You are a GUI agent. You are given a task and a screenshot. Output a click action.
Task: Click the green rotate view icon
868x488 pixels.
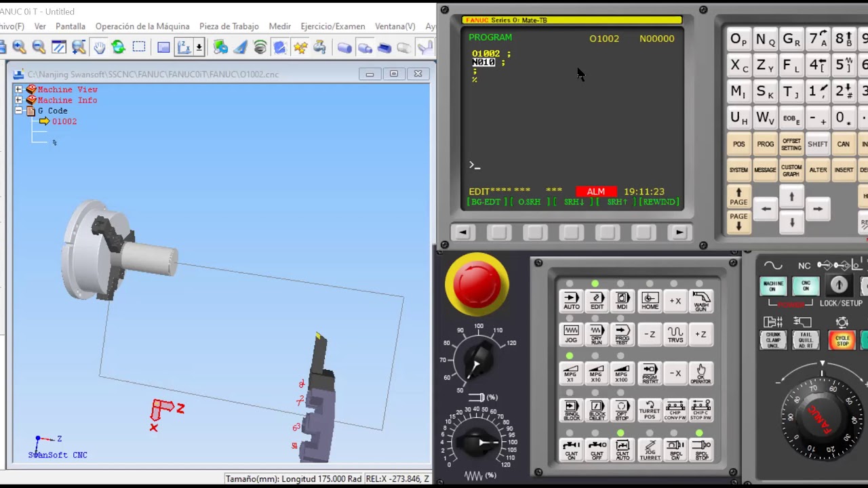pyautogui.click(x=119, y=47)
